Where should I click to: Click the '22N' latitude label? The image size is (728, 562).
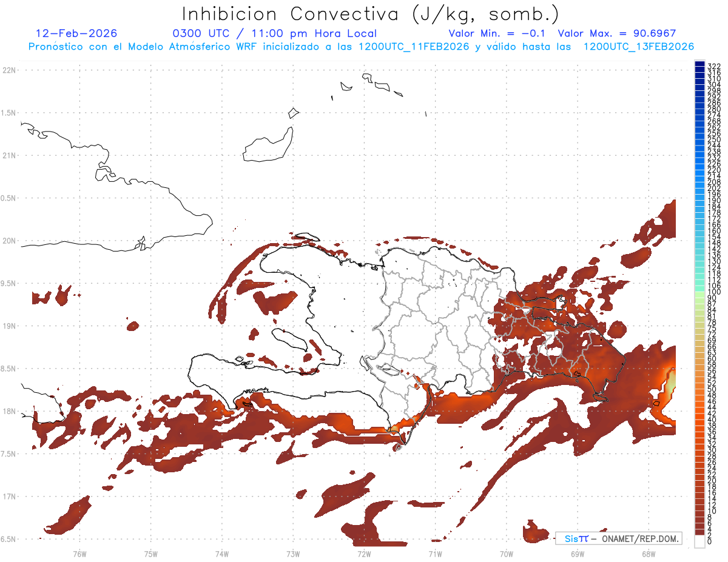[x=8, y=70]
